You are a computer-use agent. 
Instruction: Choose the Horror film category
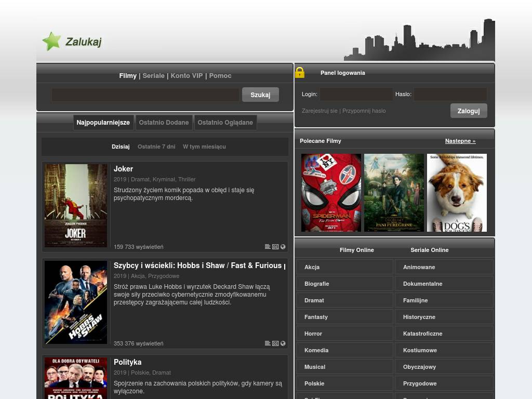(x=344, y=334)
